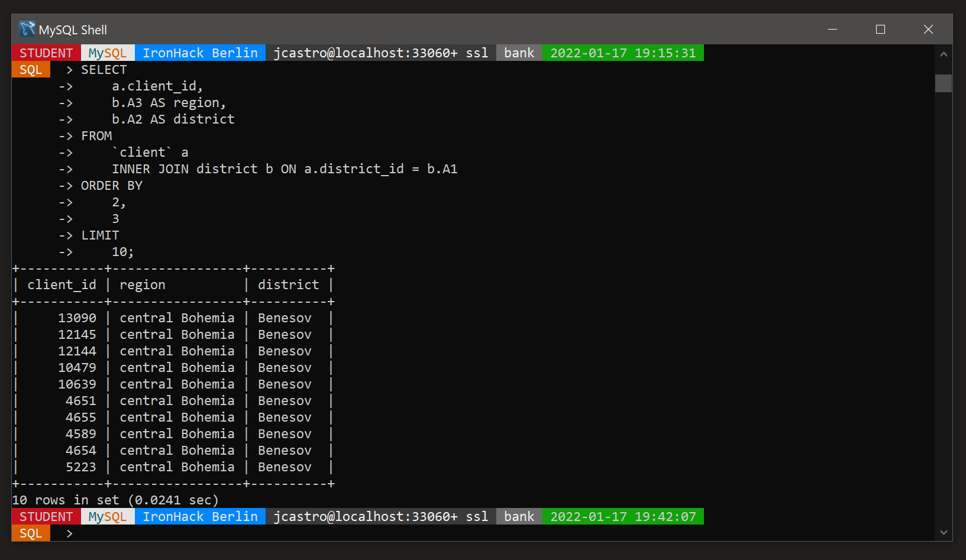
Task: Click the empty SQL input line at bottom
Action: (x=177, y=533)
